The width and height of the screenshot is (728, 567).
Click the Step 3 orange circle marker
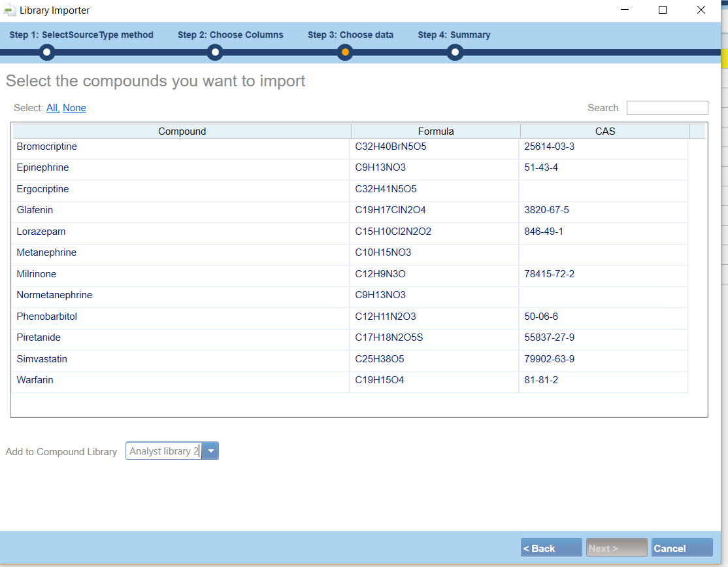click(x=345, y=52)
